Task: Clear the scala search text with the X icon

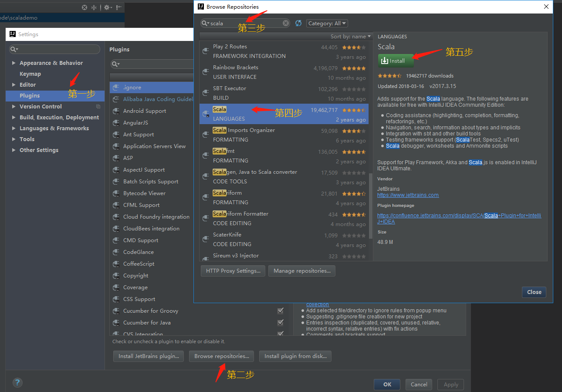Action: click(x=286, y=23)
